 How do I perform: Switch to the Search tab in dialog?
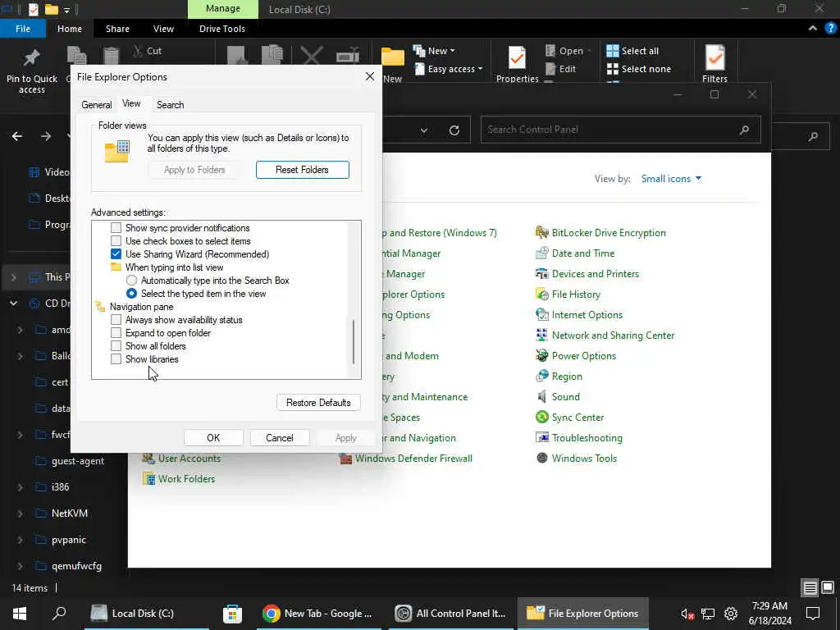point(171,104)
